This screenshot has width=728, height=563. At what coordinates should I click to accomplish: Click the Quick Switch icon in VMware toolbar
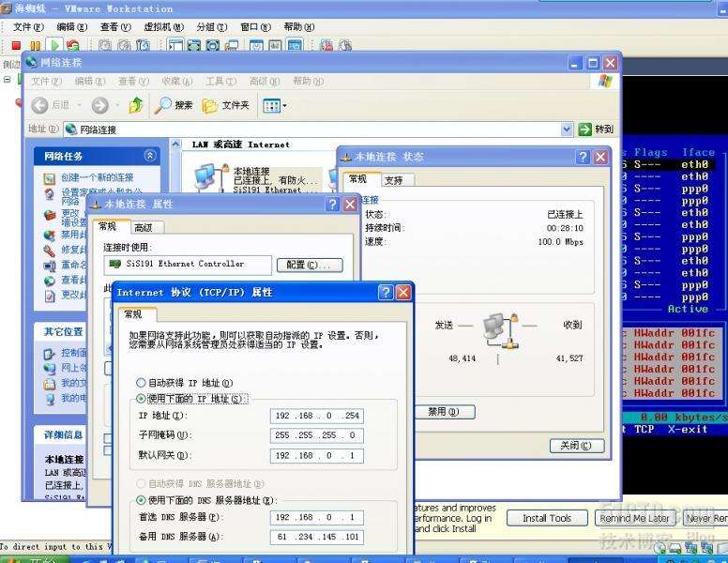coord(194,46)
